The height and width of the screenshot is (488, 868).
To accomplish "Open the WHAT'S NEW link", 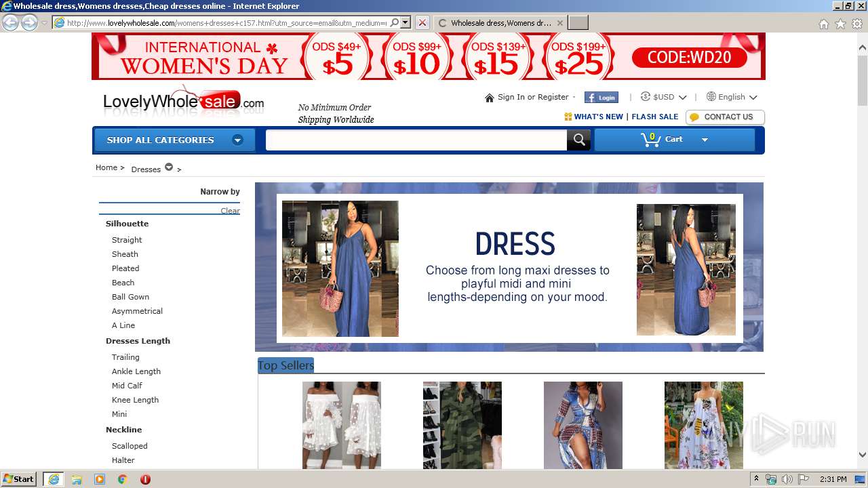I will 598,117.
